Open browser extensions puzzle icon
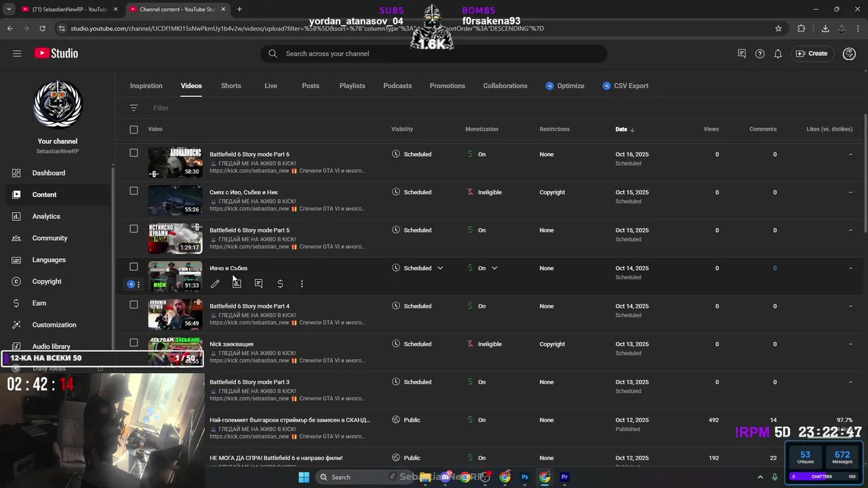Viewport: 868px width, 488px height. click(x=802, y=28)
